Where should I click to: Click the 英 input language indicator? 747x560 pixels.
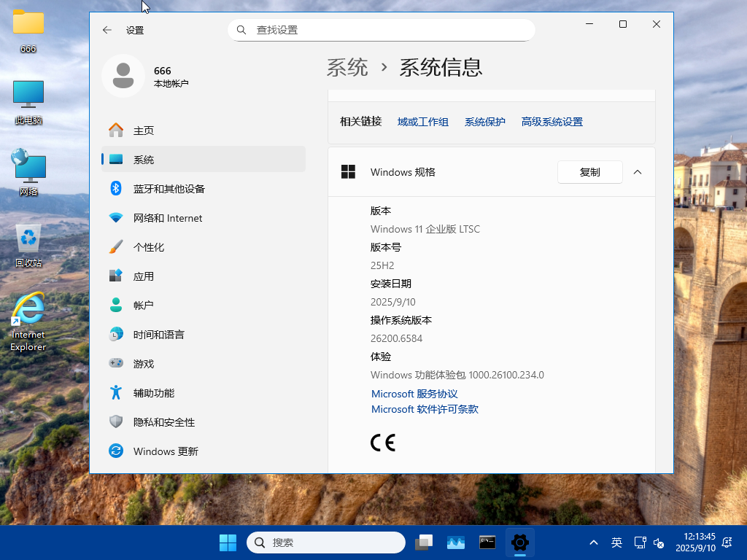click(616, 542)
